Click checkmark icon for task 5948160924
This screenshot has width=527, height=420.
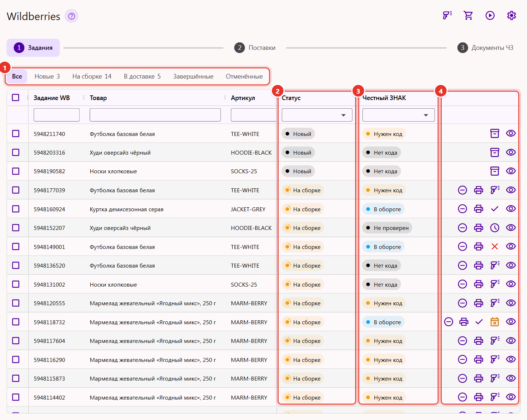(495, 209)
